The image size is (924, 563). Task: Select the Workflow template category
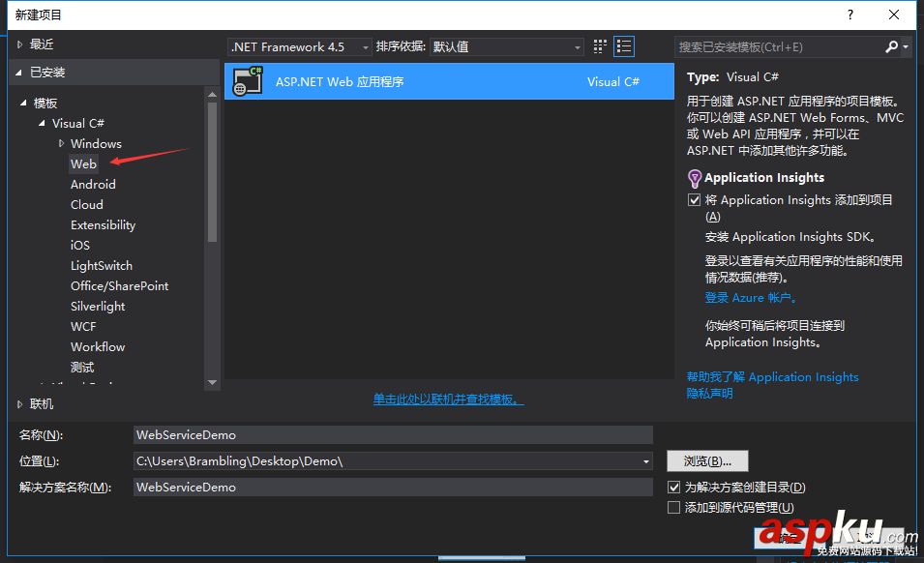98,347
